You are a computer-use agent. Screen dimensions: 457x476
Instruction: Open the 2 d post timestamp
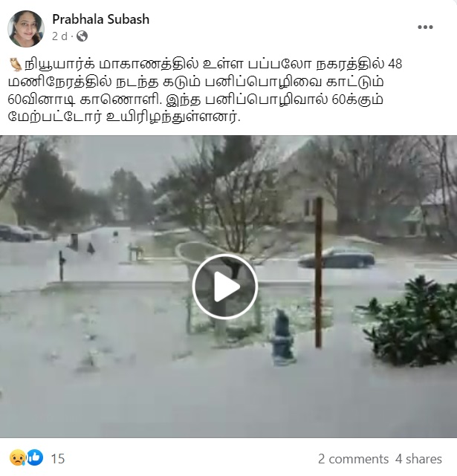click(x=59, y=36)
